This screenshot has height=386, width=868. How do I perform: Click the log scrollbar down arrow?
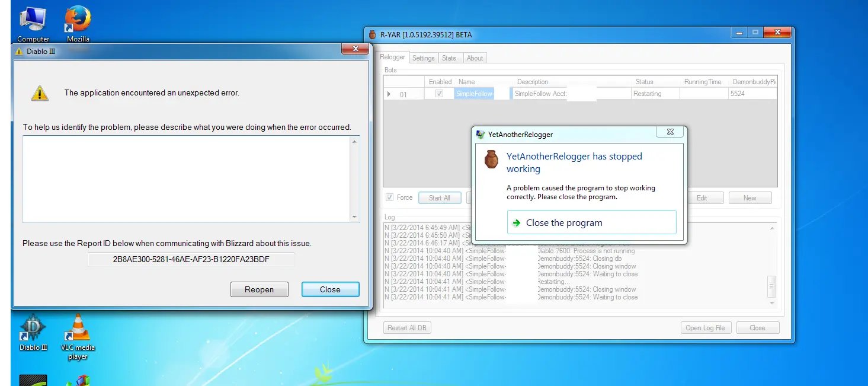771,303
